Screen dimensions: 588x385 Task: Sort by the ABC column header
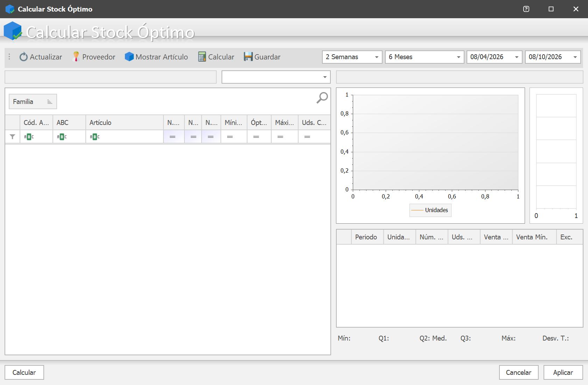tap(69, 122)
